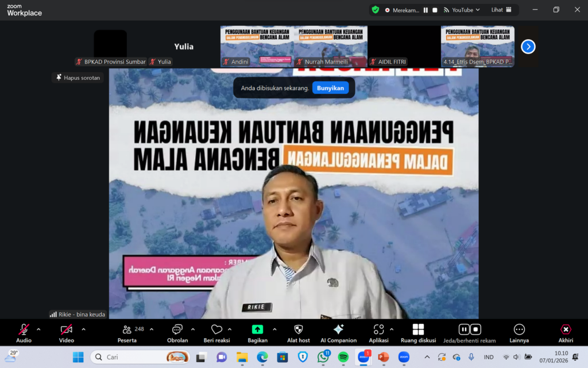Select the Andini participant thumbnail

coord(257,47)
